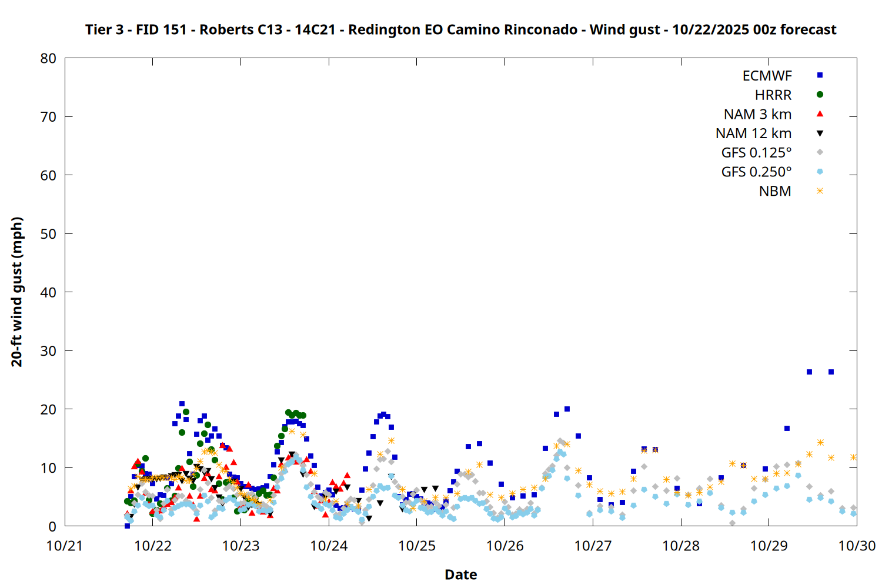
Task: Click the GFS 0.125° gray diamond marker
Action: [820, 152]
